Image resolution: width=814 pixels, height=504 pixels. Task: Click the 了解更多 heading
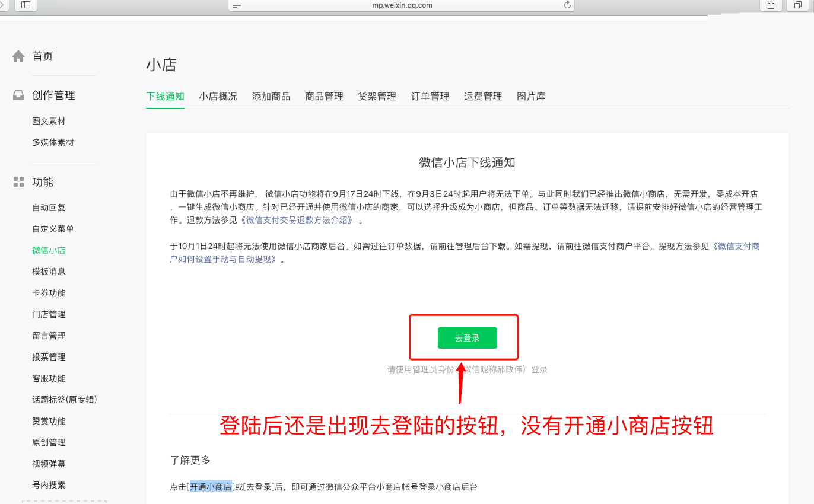click(190, 460)
